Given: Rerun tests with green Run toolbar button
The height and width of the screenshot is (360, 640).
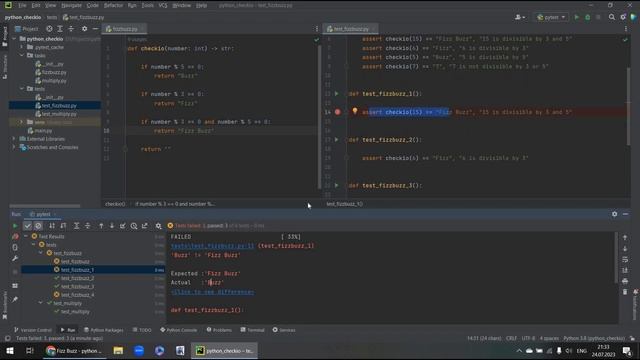Looking at the screenshot, I should point(576,17).
